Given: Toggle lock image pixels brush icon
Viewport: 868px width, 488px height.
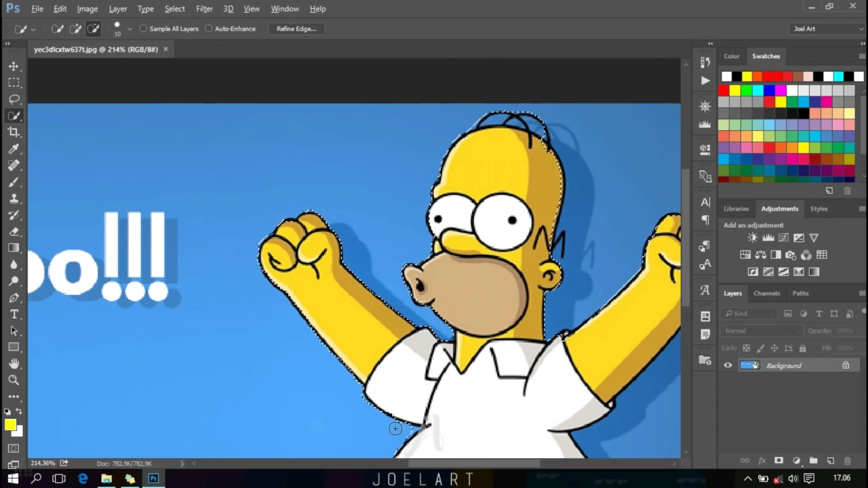Looking at the screenshot, I should coord(760,348).
